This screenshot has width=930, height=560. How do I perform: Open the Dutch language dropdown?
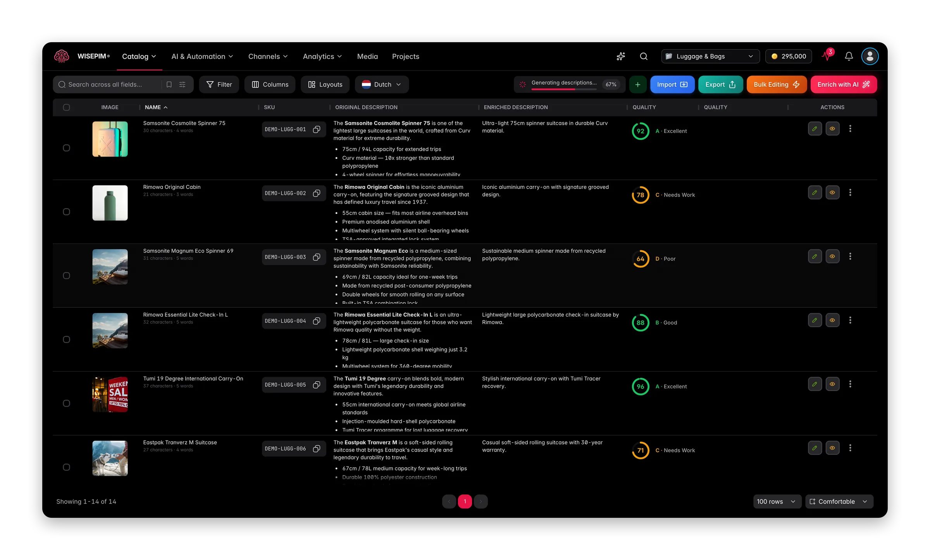coord(382,84)
